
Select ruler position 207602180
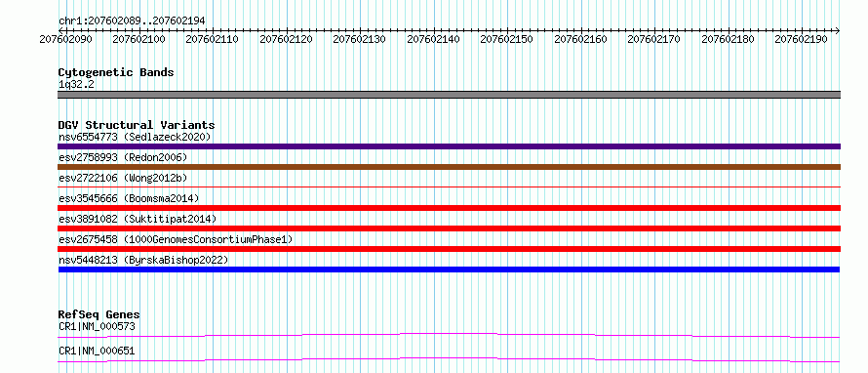point(728,39)
